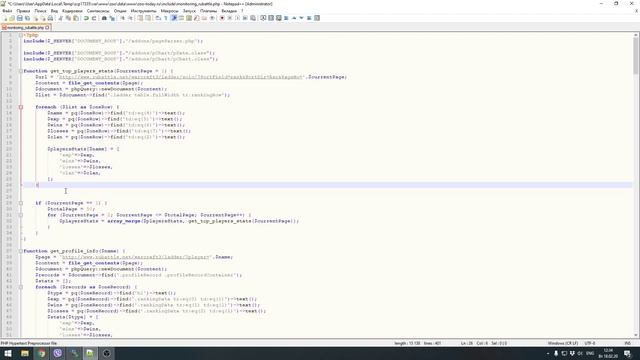Click the Close All toolbar icon

43,18
